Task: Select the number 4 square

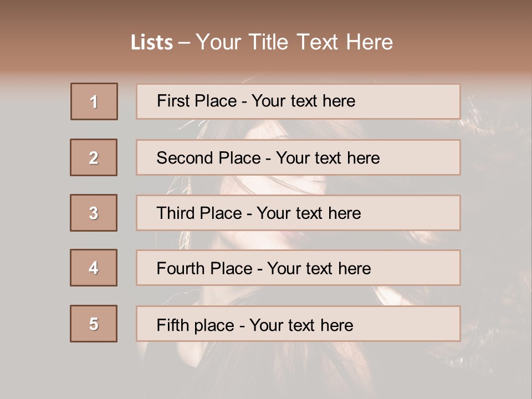Action: (94, 268)
